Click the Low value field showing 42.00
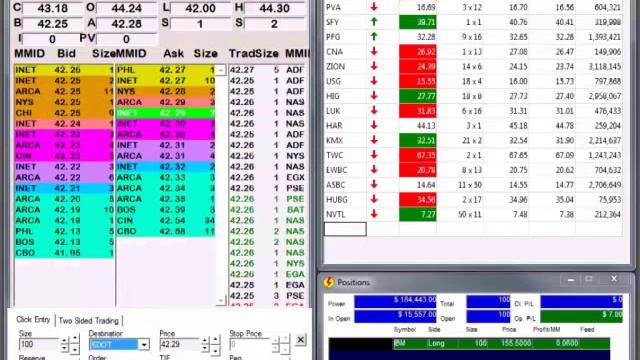 pyautogui.click(x=200, y=8)
